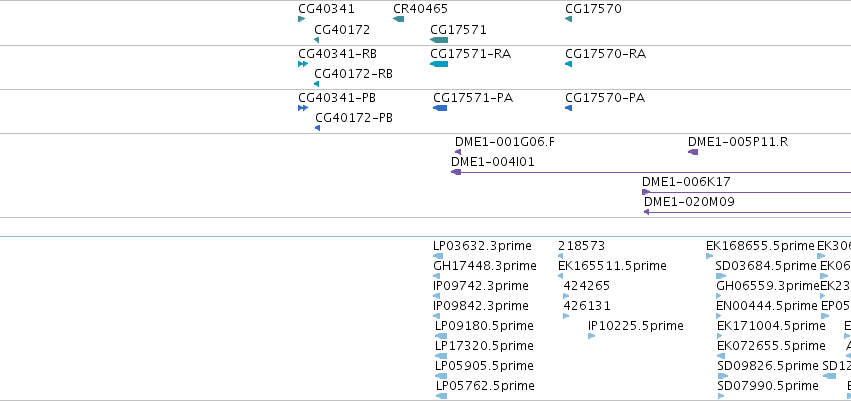This screenshot has width=851, height=401.
Task: Select the DME1-006K17 BAC feature line
Action: 746,192
